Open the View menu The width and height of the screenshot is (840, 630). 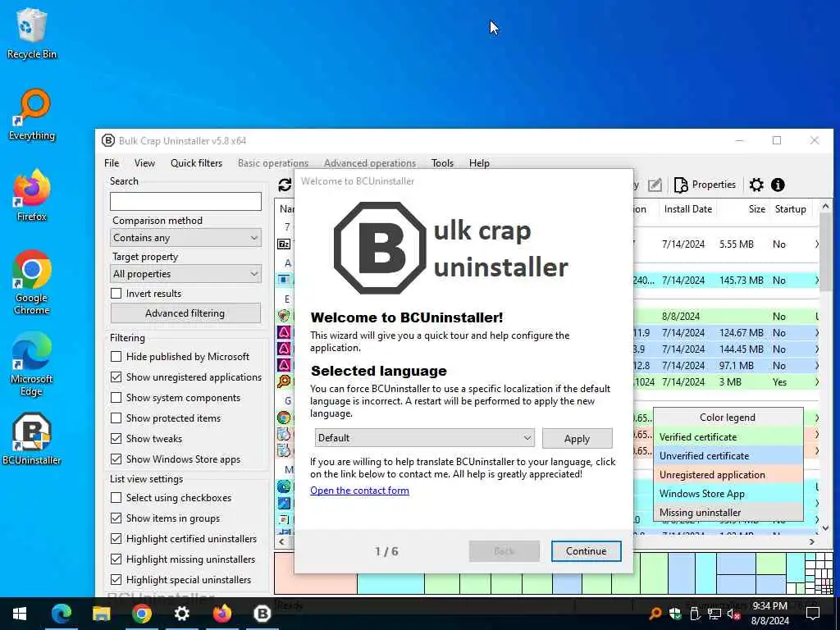[x=144, y=163]
